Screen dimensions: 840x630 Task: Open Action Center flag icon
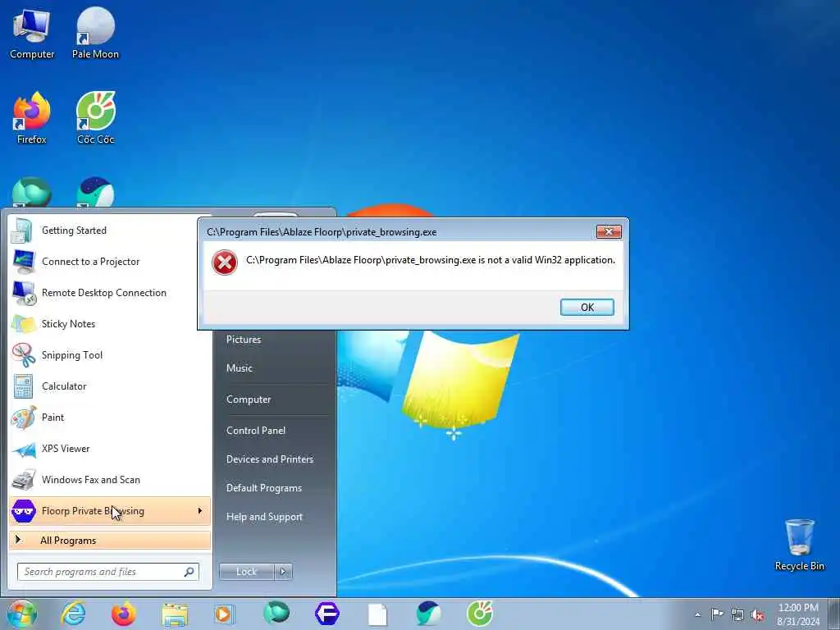[x=716, y=614]
